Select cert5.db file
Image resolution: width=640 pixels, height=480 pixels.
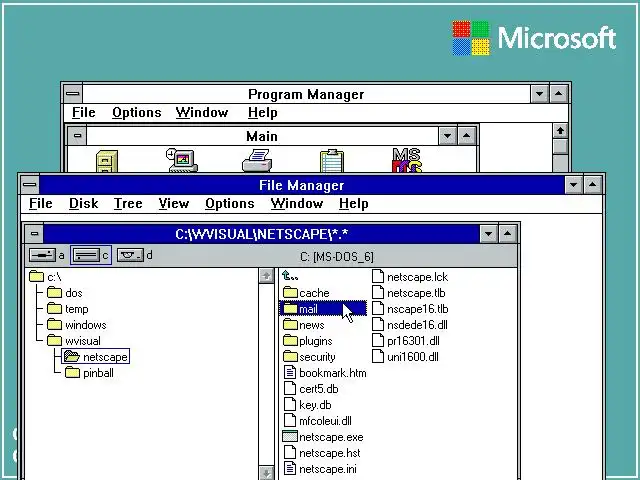(x=311, y=389)
